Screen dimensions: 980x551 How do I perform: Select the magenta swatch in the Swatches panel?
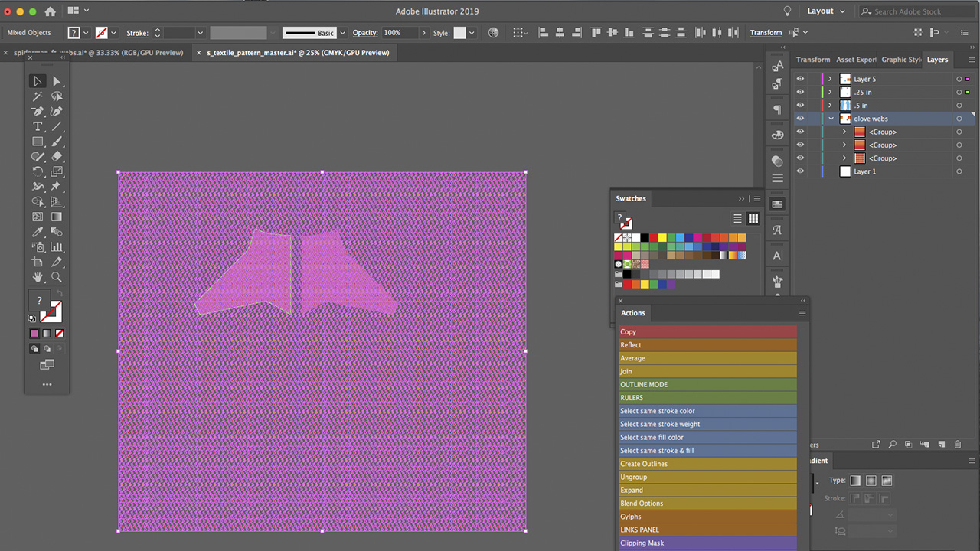point(697,237)
